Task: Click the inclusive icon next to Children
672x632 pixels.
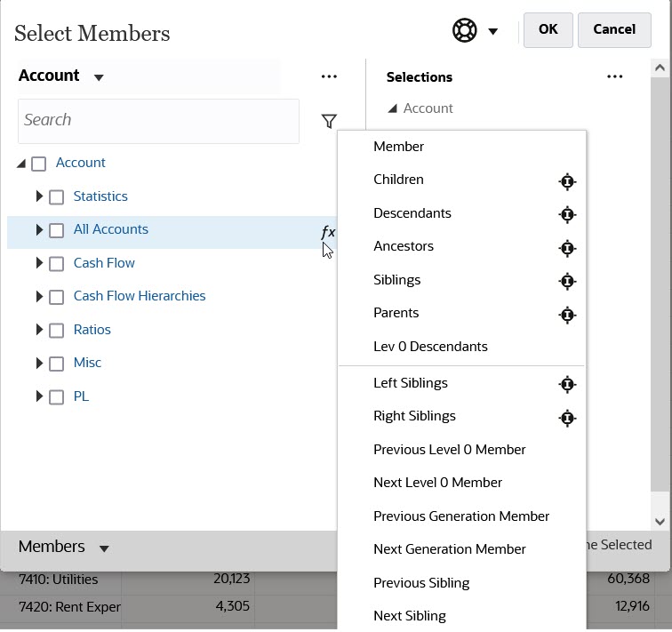Action: click(567, 181)
